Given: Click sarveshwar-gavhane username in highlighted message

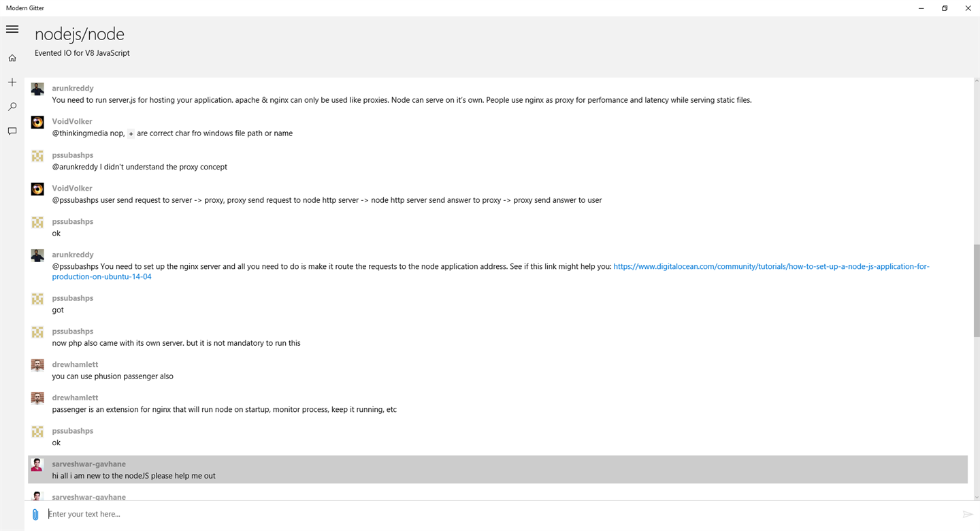Looking at the screenshot, I should 88,464.
